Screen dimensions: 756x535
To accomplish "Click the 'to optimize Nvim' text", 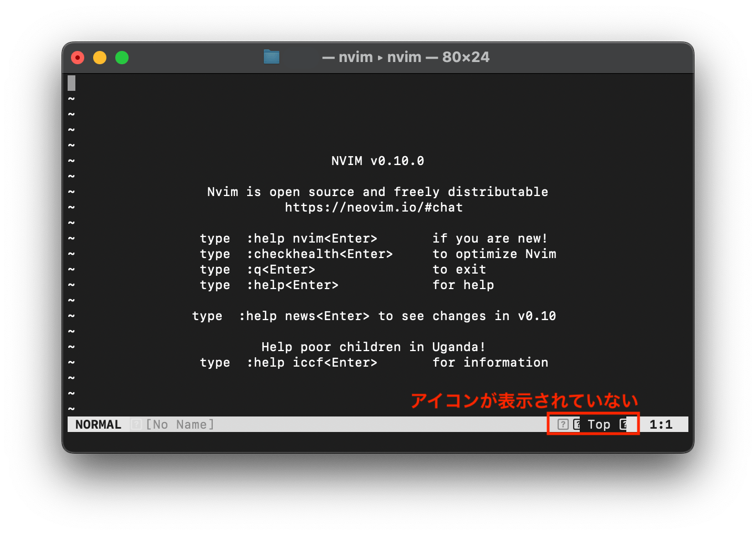I will coord(494,254).
